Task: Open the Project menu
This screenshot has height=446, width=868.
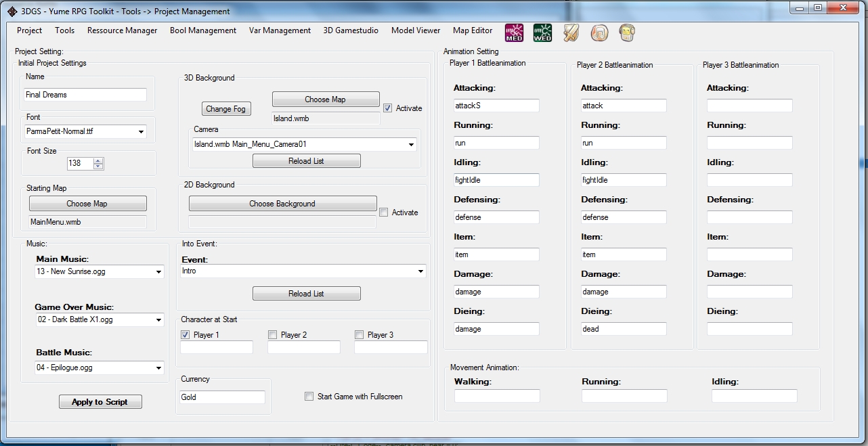Action: pos(29,30)
